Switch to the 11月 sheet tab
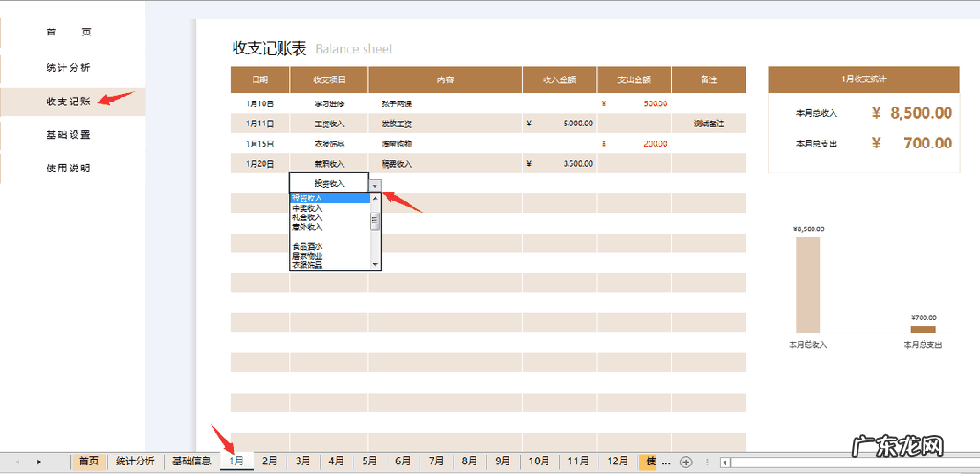This screenshot has height=474, width=980. pos(578,462)
